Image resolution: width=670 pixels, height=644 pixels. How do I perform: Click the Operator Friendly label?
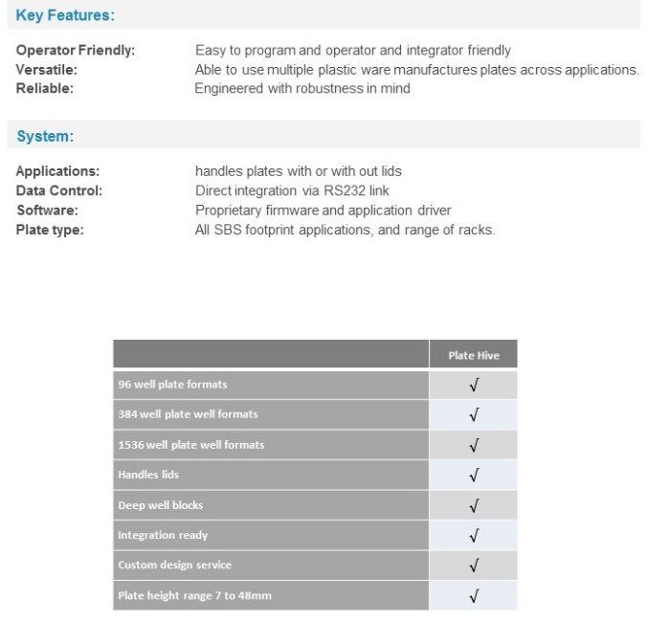point(76,50)
